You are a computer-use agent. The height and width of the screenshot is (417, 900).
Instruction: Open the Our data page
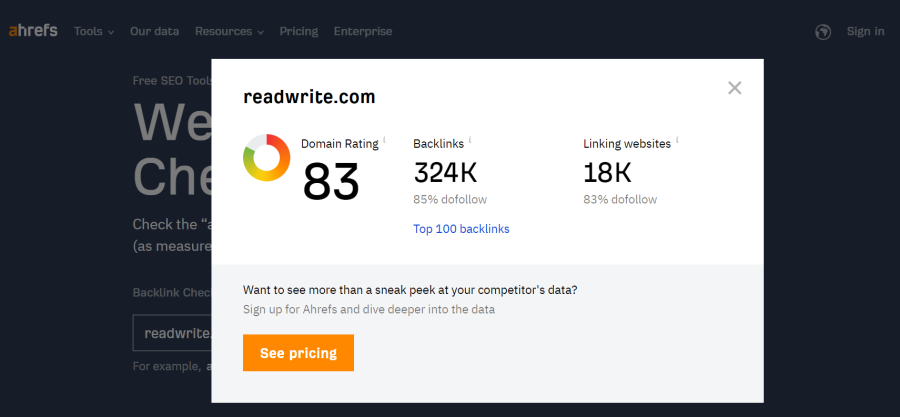click(x=154, y=31)
